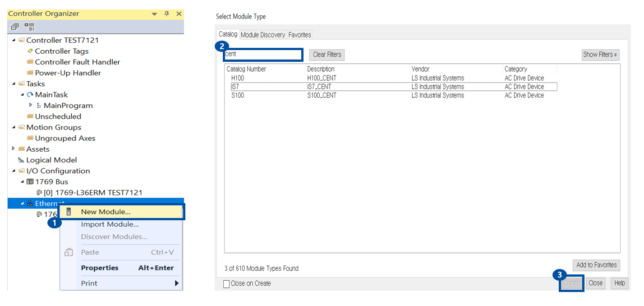Open the Show Filters dropdown
This screenshot has height=306, width=644.
pyautogui.click(x=600, y=55)
